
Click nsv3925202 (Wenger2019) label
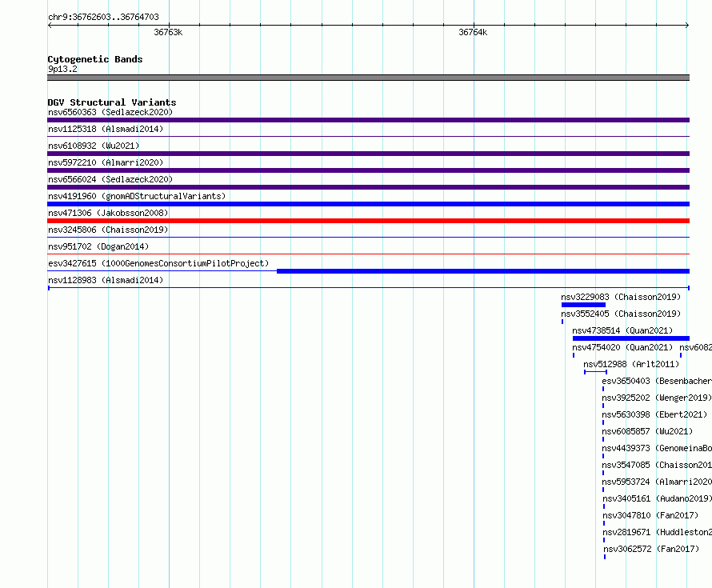(x=657, y=398)
